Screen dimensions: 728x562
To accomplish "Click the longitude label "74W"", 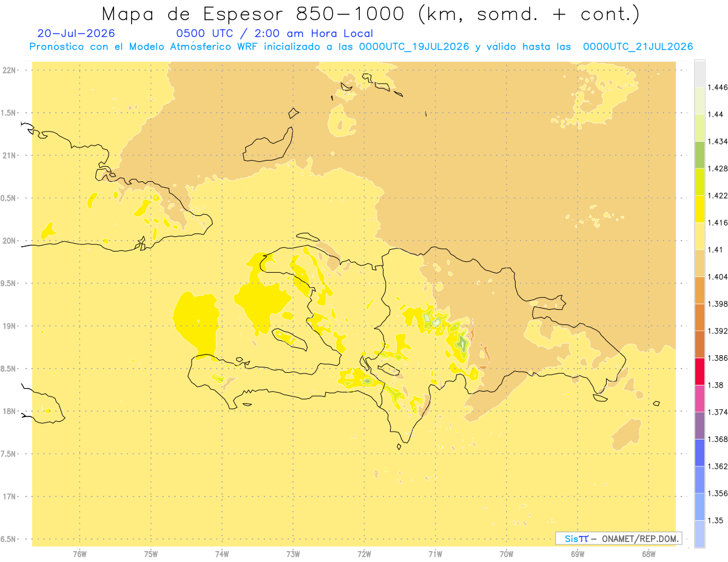I will (x=222, y=554).
